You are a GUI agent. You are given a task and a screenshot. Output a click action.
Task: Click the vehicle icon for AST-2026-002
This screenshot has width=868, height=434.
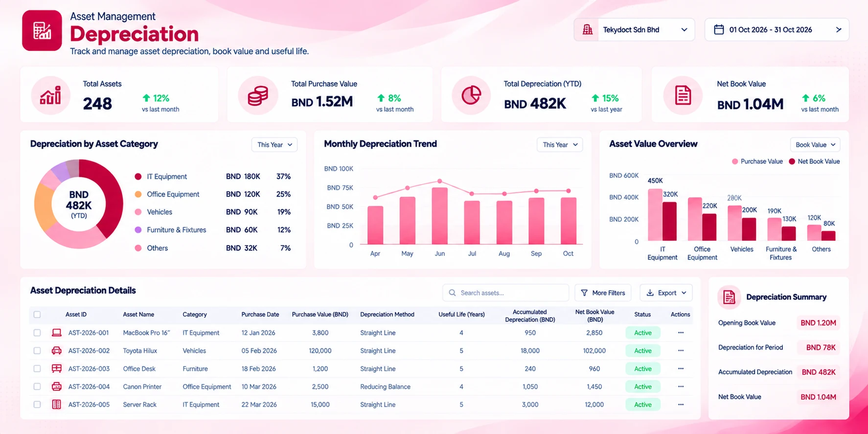click(57, 351)
